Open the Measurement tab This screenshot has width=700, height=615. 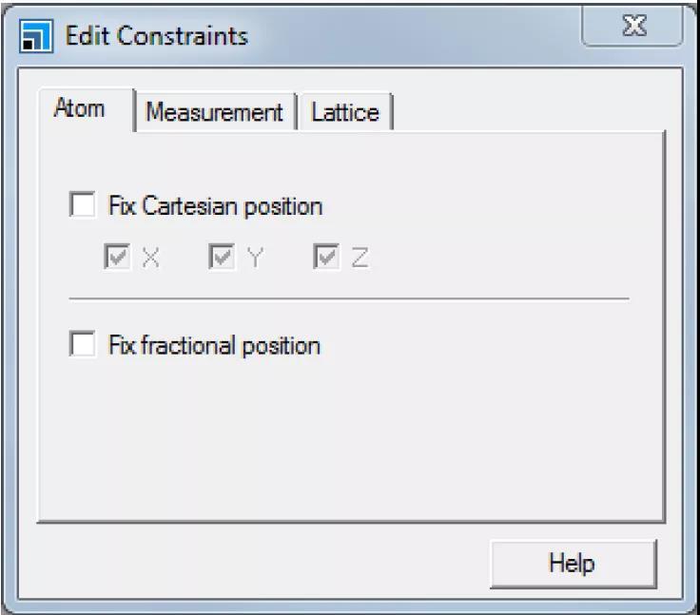pos(214,112)
